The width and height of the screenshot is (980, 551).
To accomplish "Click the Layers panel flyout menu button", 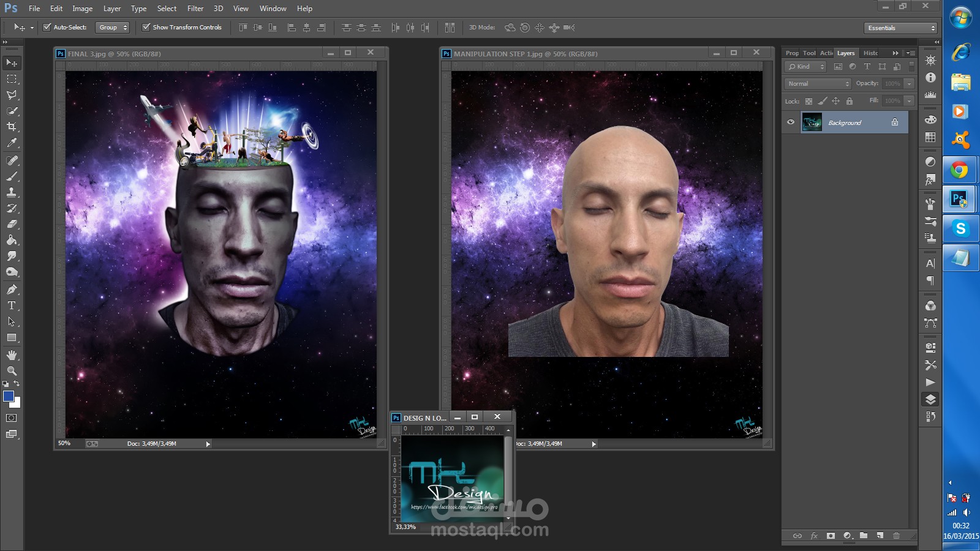I will pos(911,53).
